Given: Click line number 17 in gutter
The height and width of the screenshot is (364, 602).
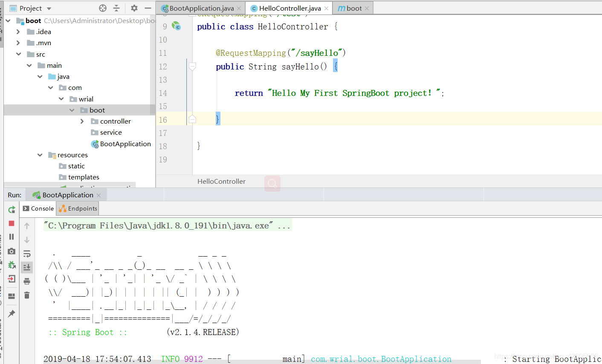Looking at the screenshot, I should 163,133.
